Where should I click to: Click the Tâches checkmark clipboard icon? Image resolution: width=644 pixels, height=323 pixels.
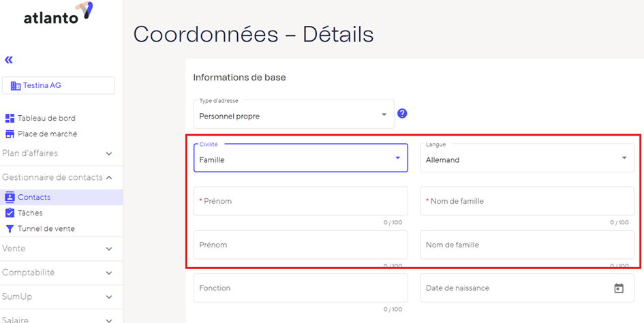[10, 213]
